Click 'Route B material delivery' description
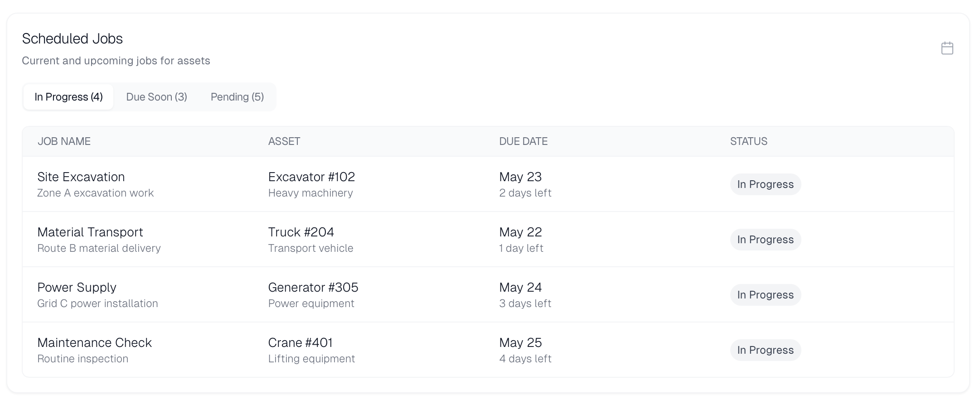 [x=99, y=248]
